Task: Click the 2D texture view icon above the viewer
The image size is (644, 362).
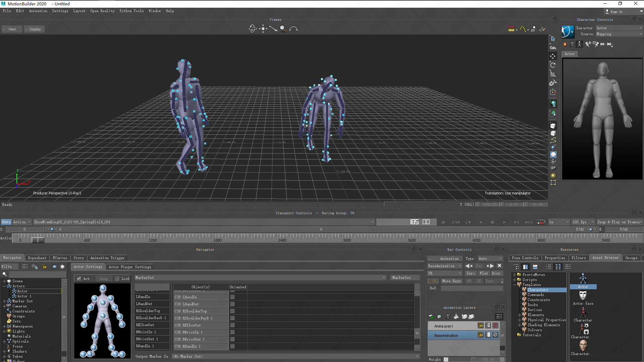Action: (x=533, y=29)
